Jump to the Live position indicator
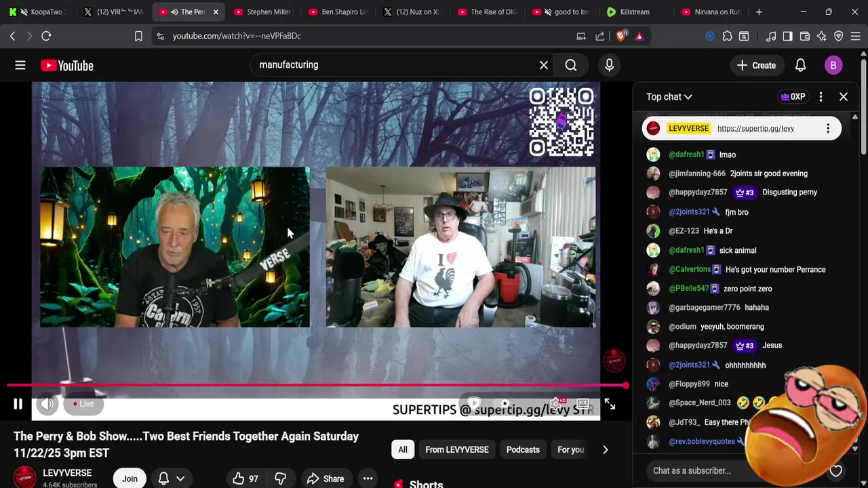Image resolution: width=868 pixels, height=488 pixels. click(x=83, y=404)
